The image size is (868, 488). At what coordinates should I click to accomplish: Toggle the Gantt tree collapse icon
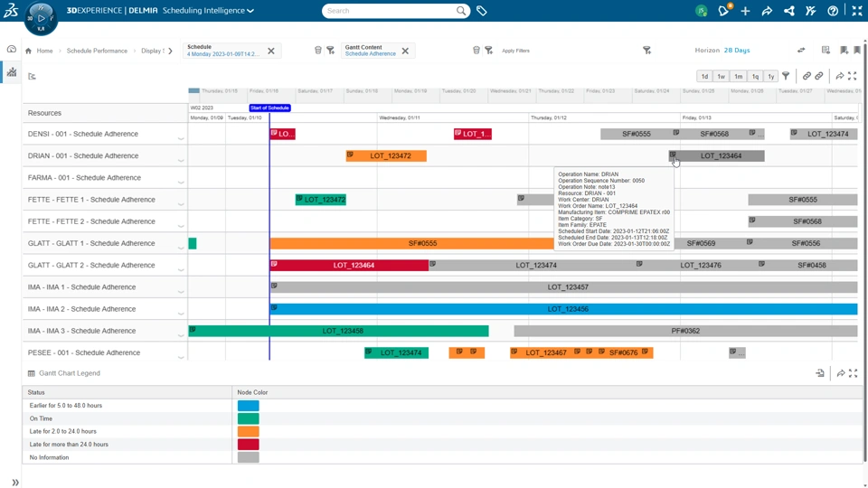coord(33,76)
